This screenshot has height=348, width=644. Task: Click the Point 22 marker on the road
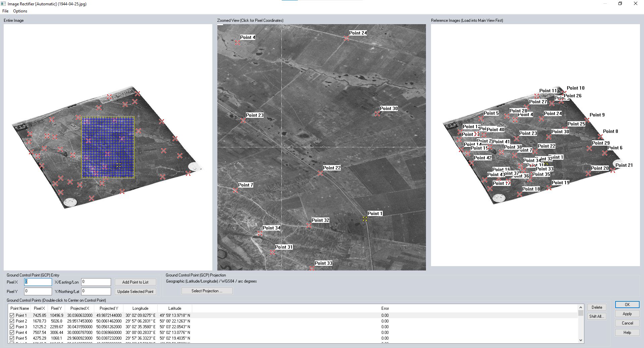pos(320,173)
